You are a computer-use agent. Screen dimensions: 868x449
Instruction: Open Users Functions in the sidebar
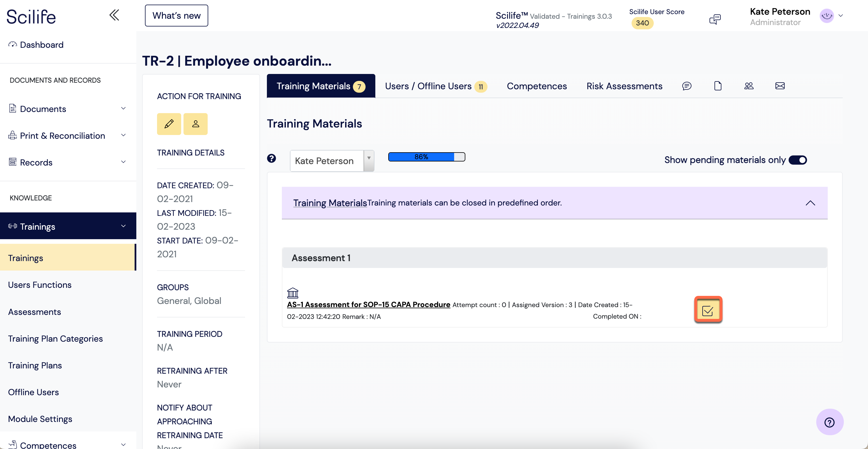[x=40, y=285]
